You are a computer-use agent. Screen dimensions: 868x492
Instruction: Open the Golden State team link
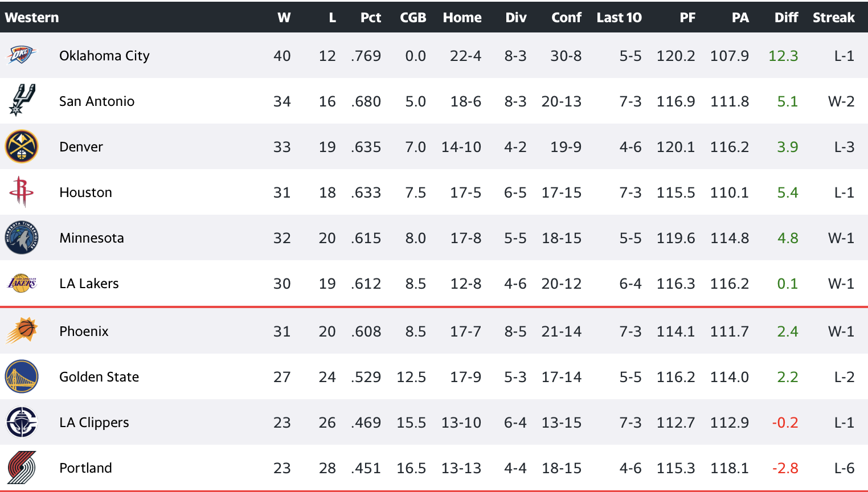99,377
